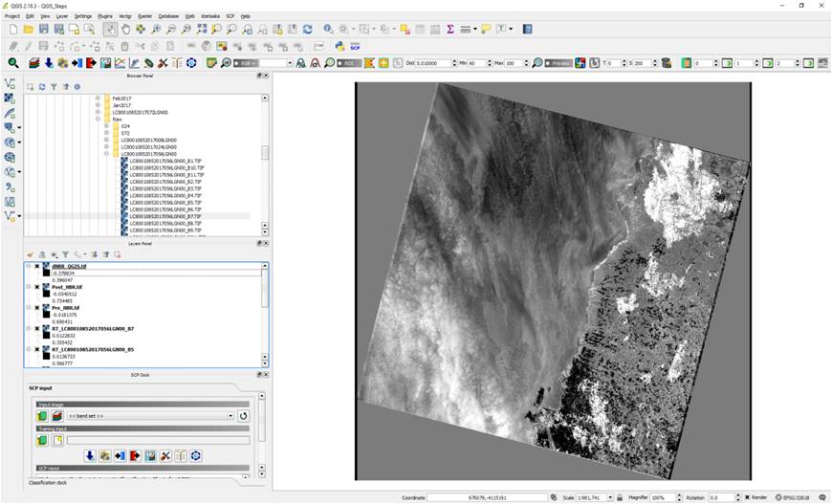Click the SCP Download images blue arrow icon
The image size is (832, 504).
click(x=89, y=456)
